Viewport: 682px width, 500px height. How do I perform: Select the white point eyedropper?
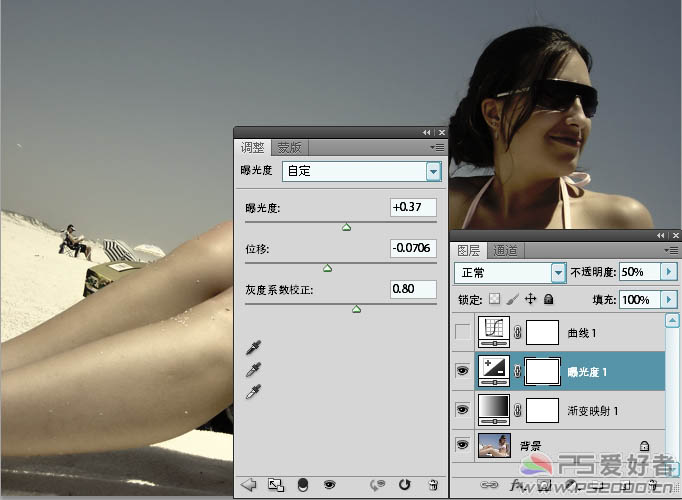point(255,391)
